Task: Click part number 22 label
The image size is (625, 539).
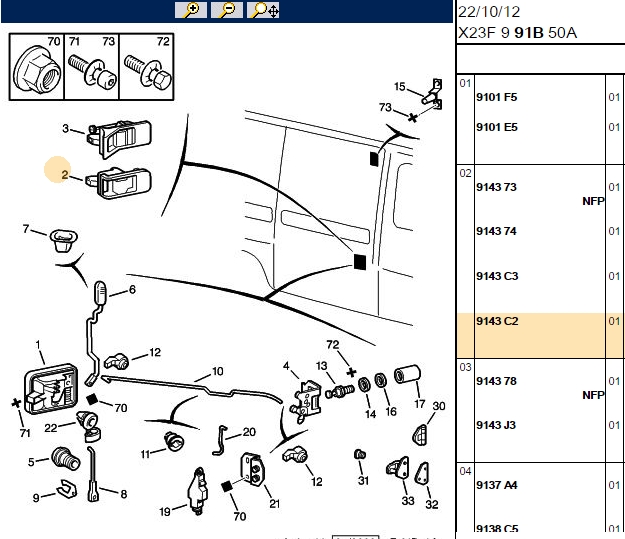Action: (51, 428)
